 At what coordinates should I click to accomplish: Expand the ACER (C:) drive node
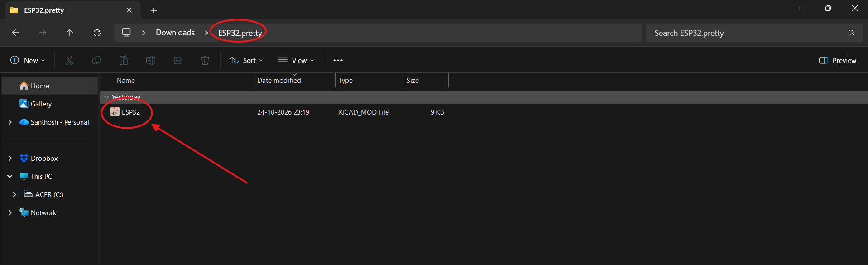[14, 194]
